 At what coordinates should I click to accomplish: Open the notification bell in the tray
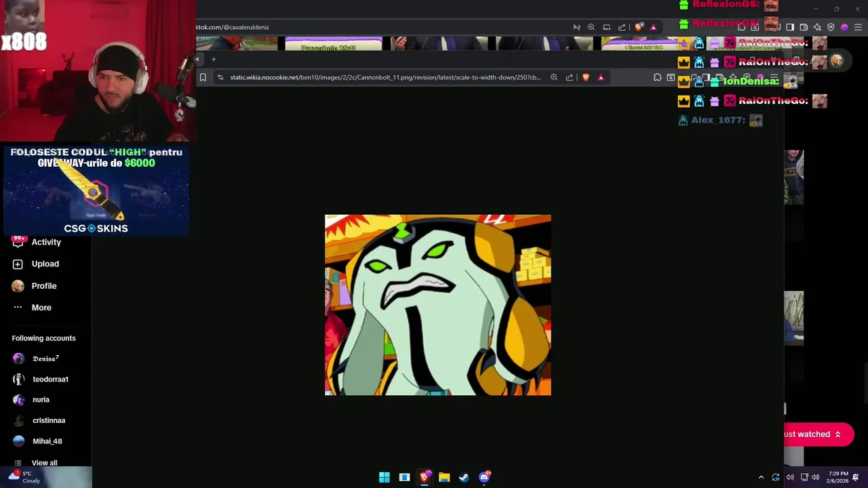(856, 477)
